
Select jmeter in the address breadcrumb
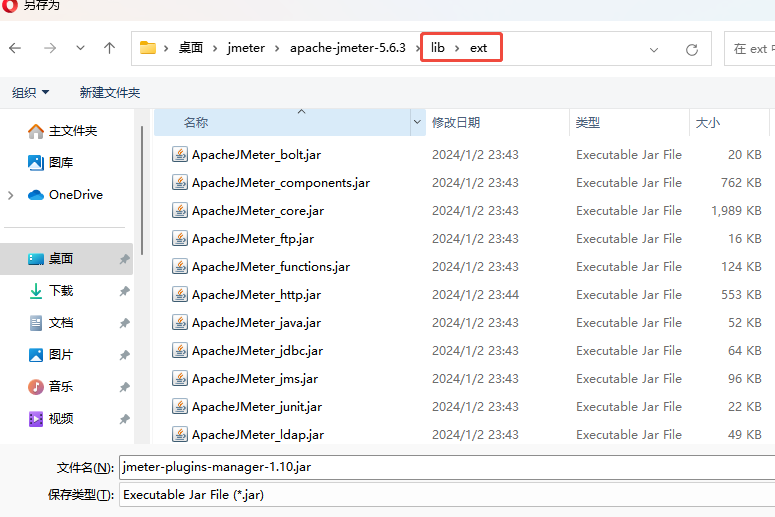click(246, 48)
